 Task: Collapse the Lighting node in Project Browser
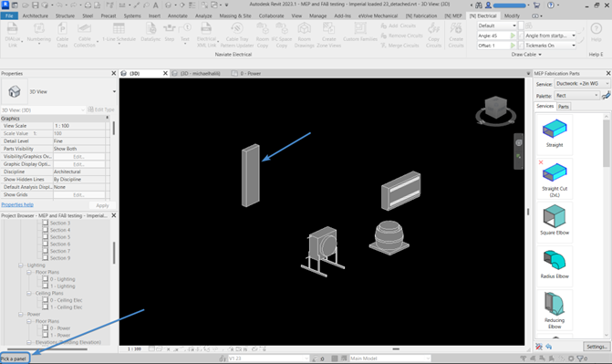[x=21, y=265]
